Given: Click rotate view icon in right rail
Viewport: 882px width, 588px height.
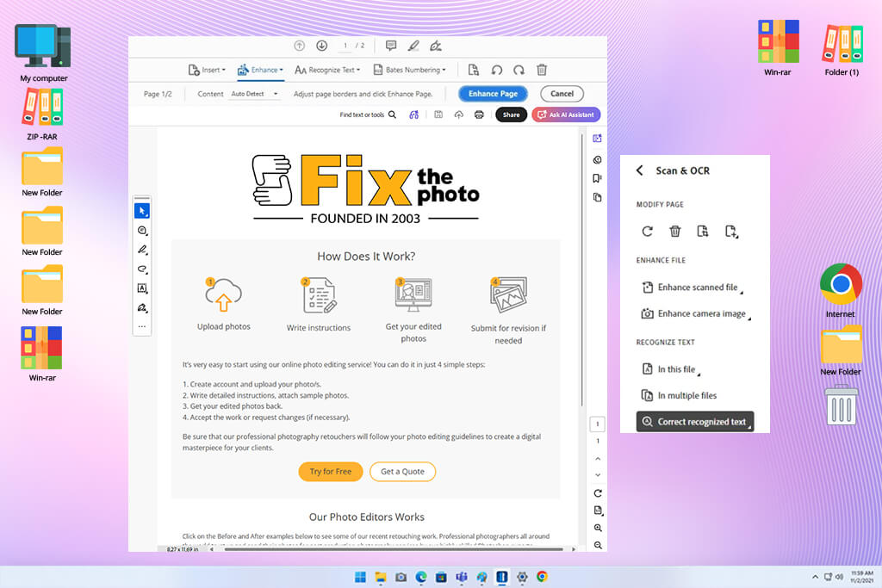Looking at the screenshot, I should click(x=598, y=493).
